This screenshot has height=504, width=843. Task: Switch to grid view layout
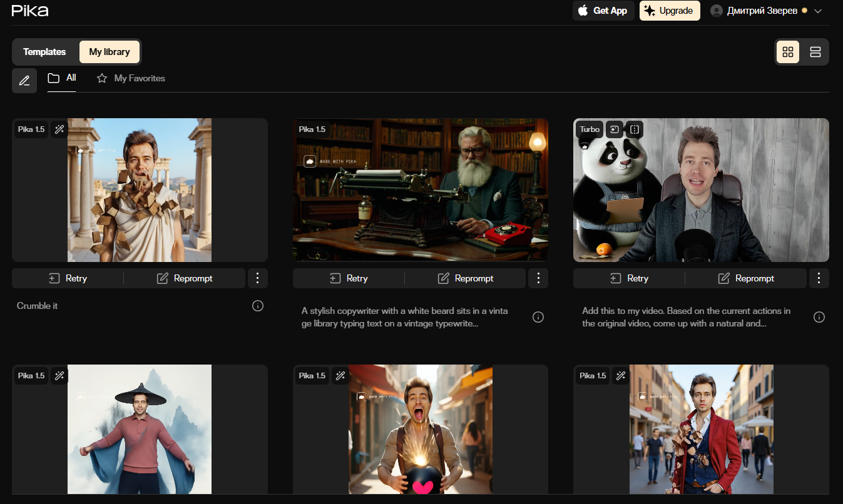(787, 52)
